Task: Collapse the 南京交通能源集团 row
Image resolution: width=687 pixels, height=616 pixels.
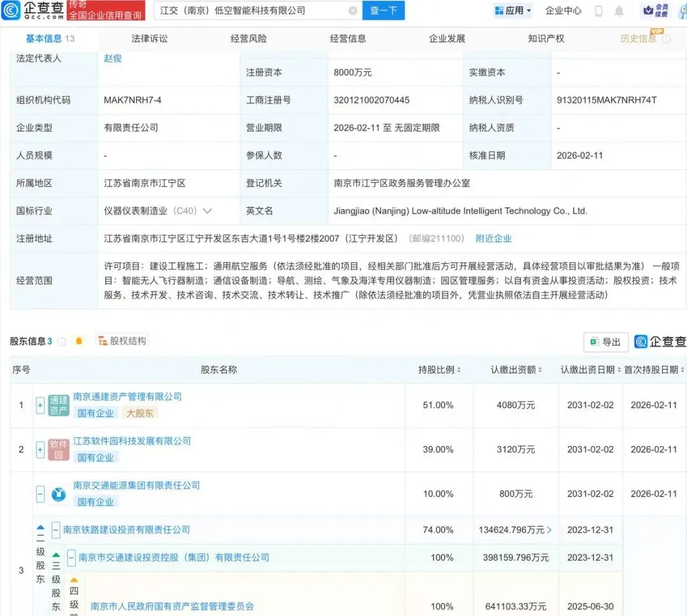Action: pyautogui.click(x=40, y=494)
